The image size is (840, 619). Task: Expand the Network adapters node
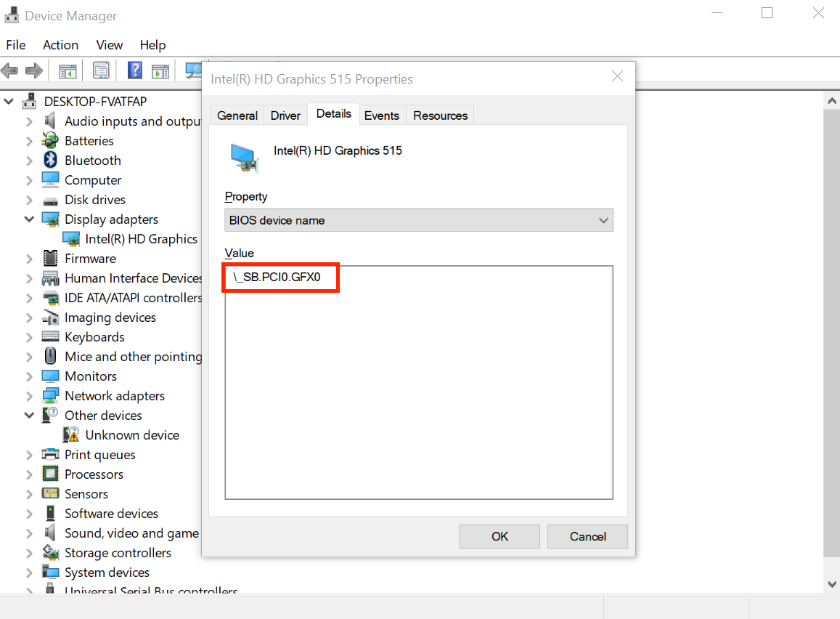(x=29, y=396)
